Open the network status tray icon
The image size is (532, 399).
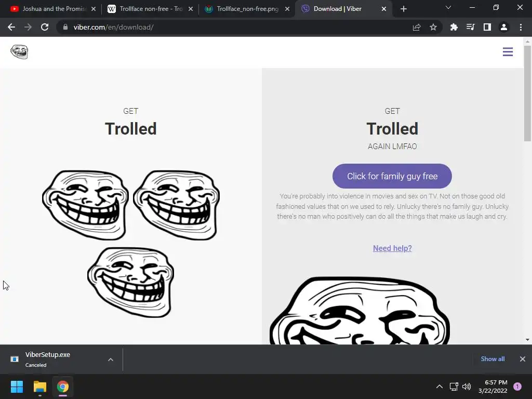454,387
